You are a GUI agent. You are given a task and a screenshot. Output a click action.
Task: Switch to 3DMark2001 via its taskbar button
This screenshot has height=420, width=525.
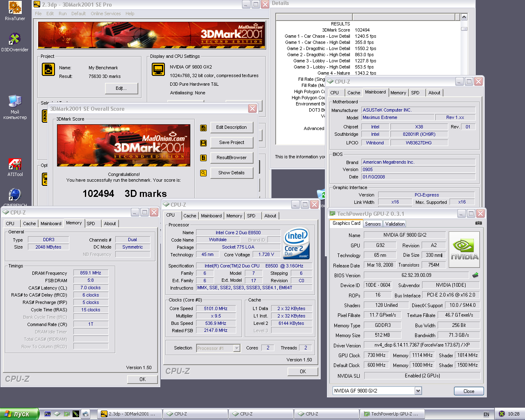130,414
